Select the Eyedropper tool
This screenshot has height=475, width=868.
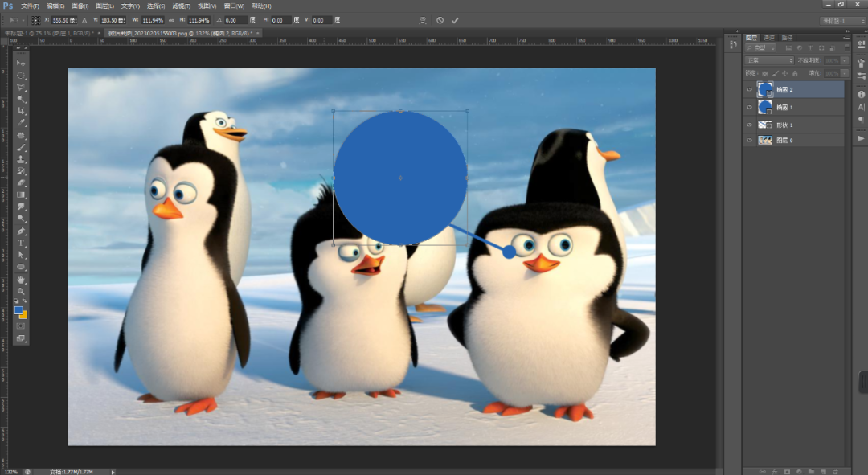[21, 123]
